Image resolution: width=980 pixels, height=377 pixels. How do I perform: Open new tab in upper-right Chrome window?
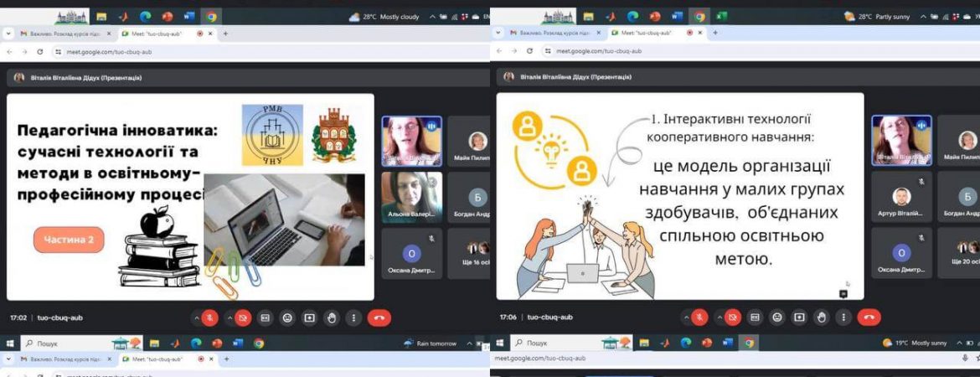click(x=715, y=34)
